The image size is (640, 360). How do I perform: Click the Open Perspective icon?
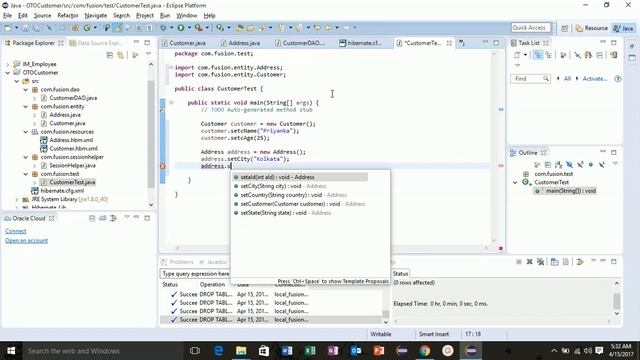coord(564,28)
